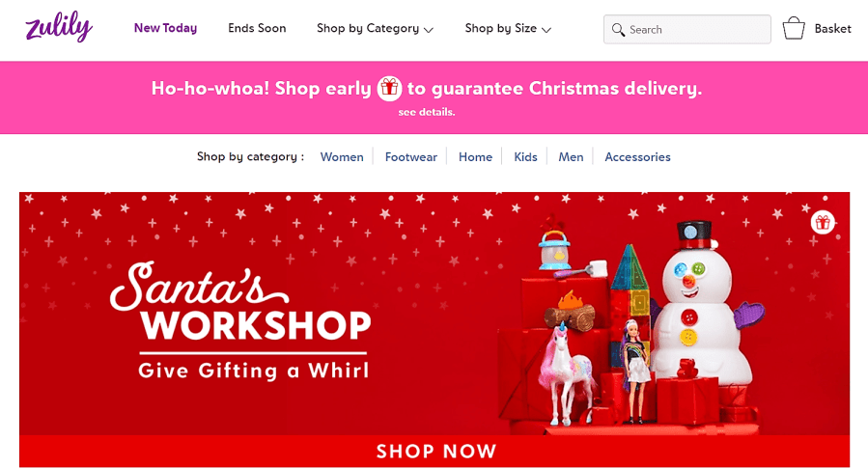Viewport: 868px width, 468px height.
Task: Go to New Today tab
Action: pyautogui.click(x=165, y=28)
